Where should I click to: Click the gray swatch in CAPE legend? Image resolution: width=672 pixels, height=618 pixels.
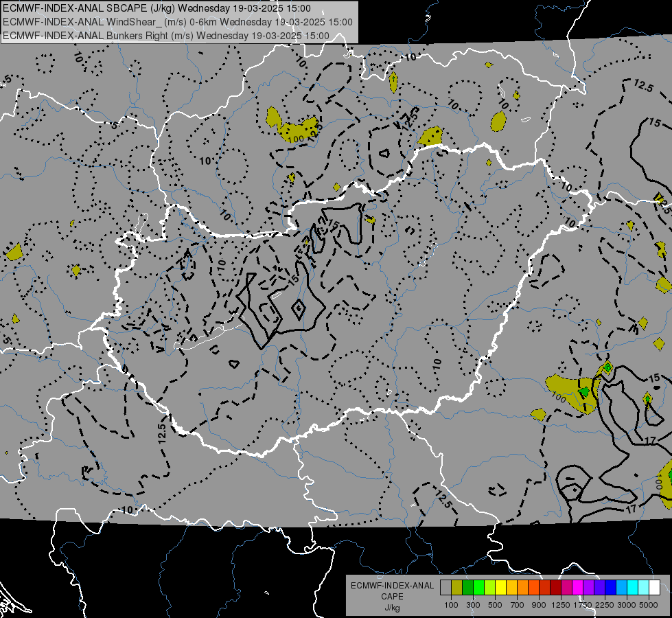(445, 588)
